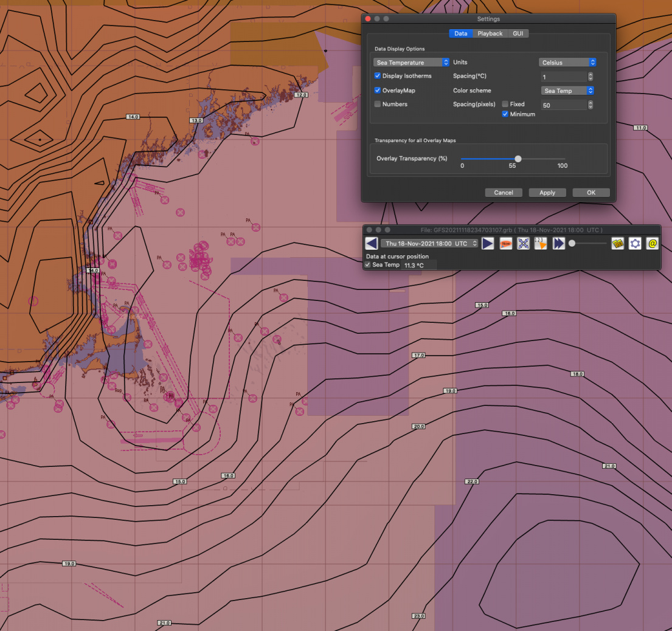The image size is (672, 631).
Task: Uncheck Display Isotherms checkbox
Action: [377, 76]
